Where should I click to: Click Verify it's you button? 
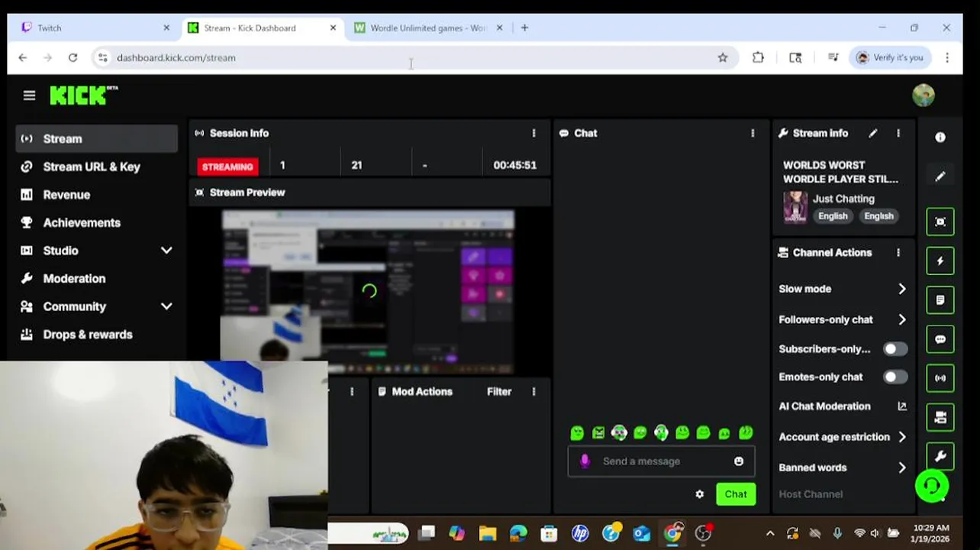pyautogui.click(x=890, y=57)
